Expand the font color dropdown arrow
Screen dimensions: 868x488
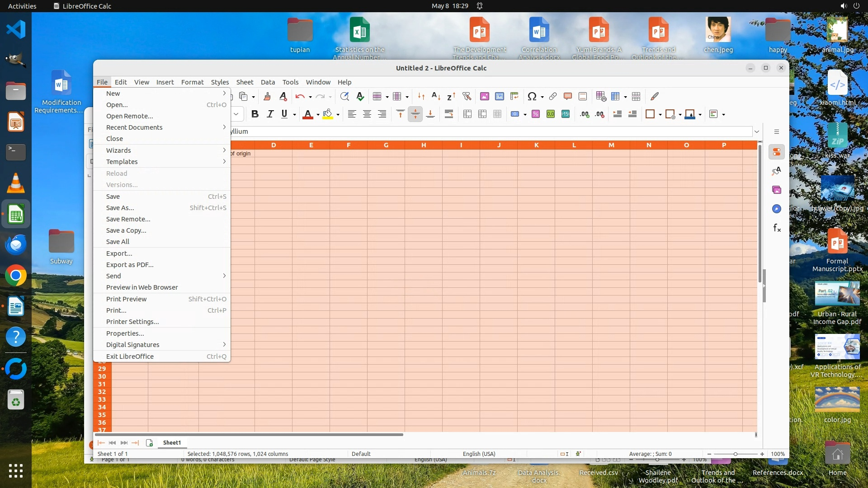click(318, 115)
